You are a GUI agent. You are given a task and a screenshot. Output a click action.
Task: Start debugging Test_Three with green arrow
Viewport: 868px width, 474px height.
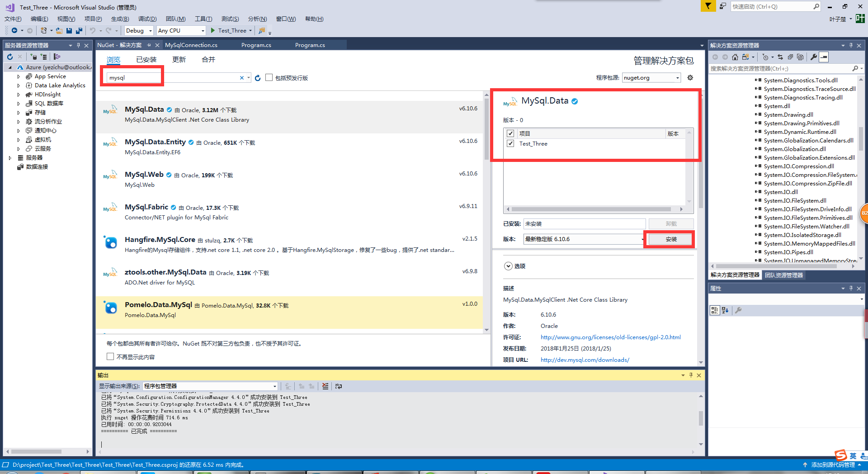click(x=213, y=30)
